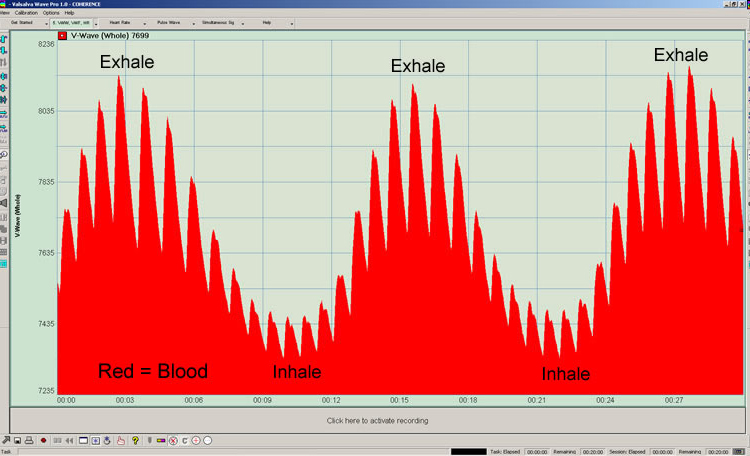Screen dimensions: 750x456
Task: Click the red plus circle icon
Action: click(x=196, y=441)
